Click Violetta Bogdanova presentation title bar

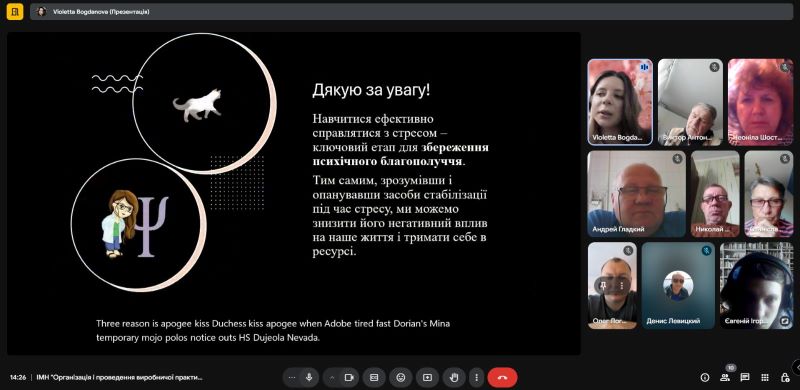[411, 11]
